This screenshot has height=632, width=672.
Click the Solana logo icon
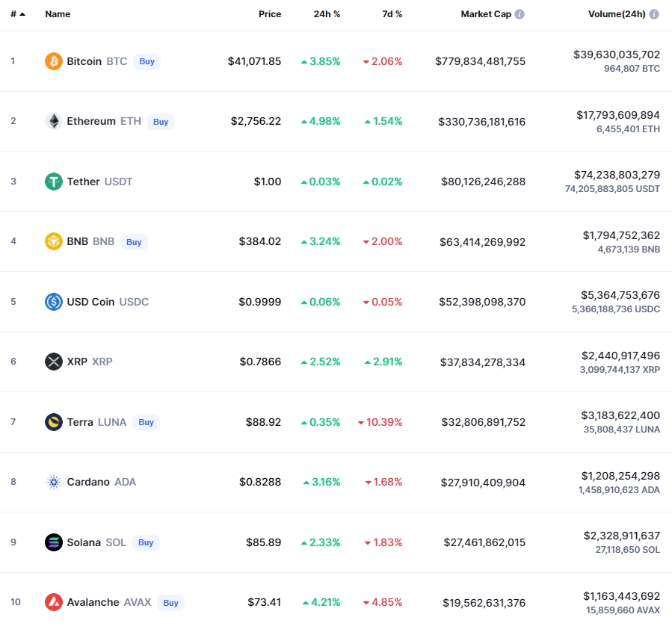54,542
